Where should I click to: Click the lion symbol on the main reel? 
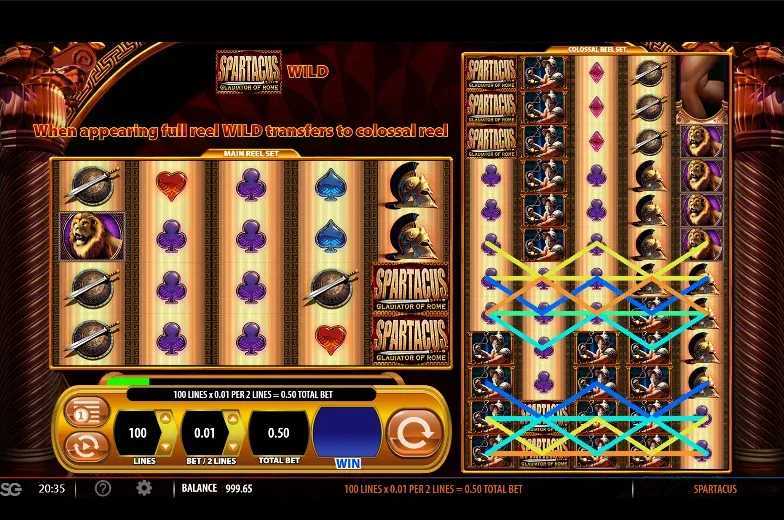coord(92,236)
